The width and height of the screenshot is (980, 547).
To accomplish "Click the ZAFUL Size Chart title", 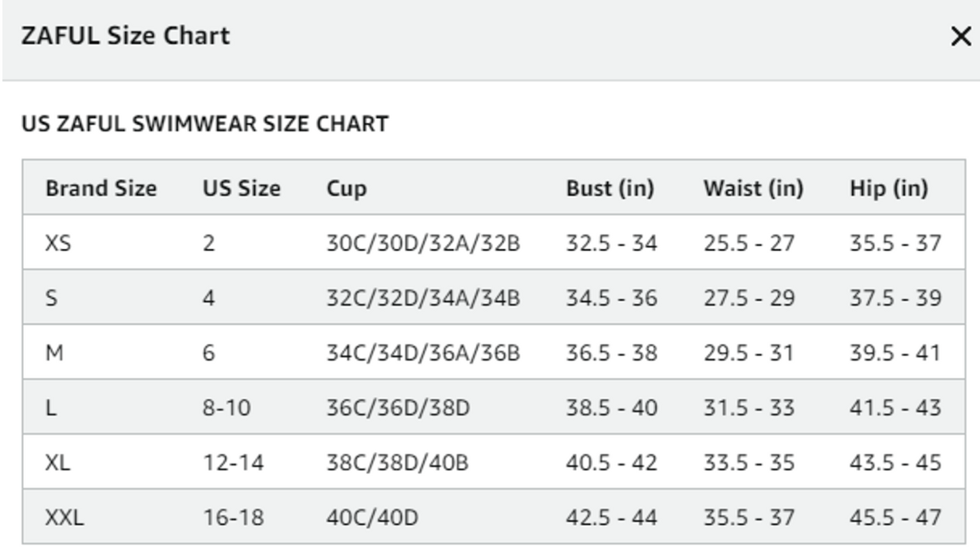I will 125,35.
